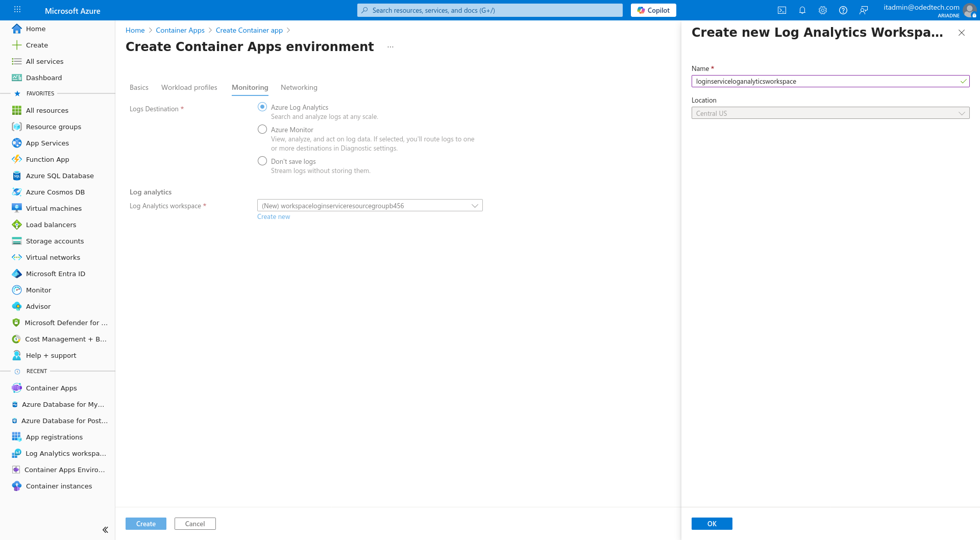This screenshot has height=540, width=980.
Task: Switch to the Networking tab
Action: (x=299, y=87)
